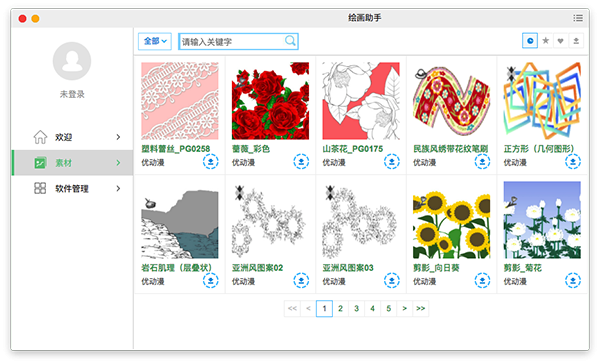Expand the 素材 sidebar chevron

pos(118,163)
